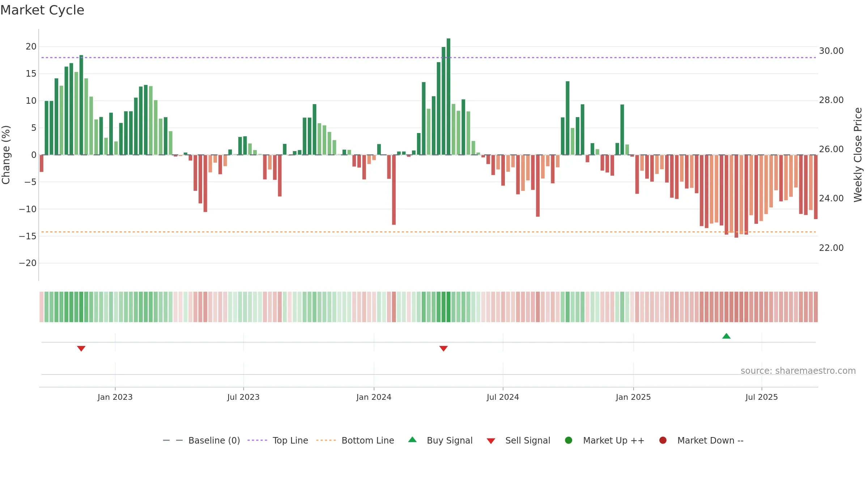Click the 30.00 price axis tick label
This screenshot has height=488, width=868.
pyautogui.click(x=831, y=51)
